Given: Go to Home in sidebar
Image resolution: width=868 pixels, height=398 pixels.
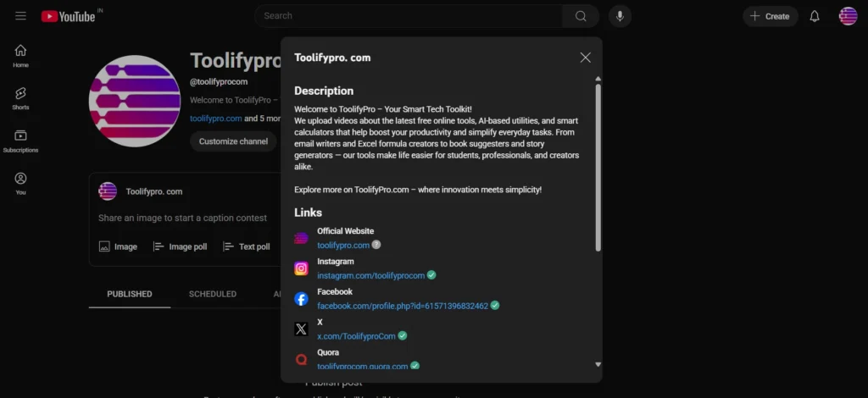Looking at the screenshot, I should [20, 56].
